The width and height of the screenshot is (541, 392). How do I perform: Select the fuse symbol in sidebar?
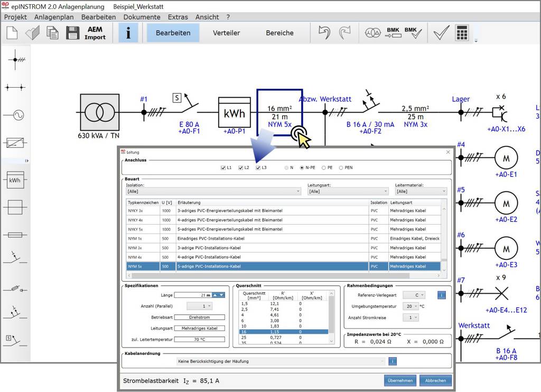[x=15, y=235]
